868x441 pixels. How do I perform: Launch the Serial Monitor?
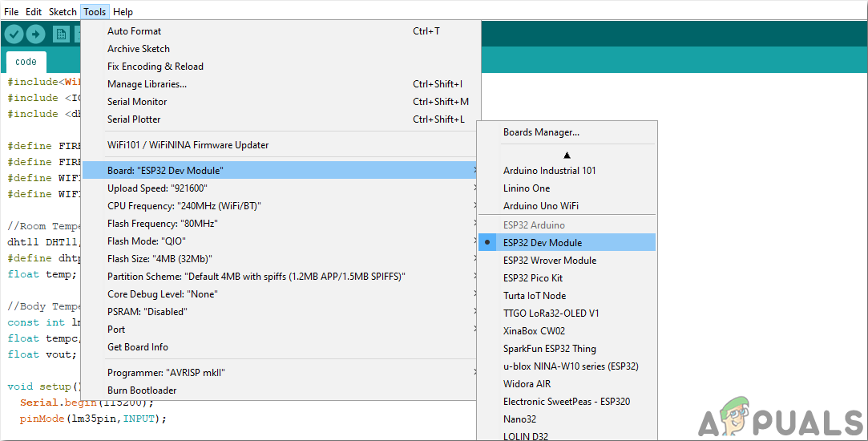coord(137,102)
